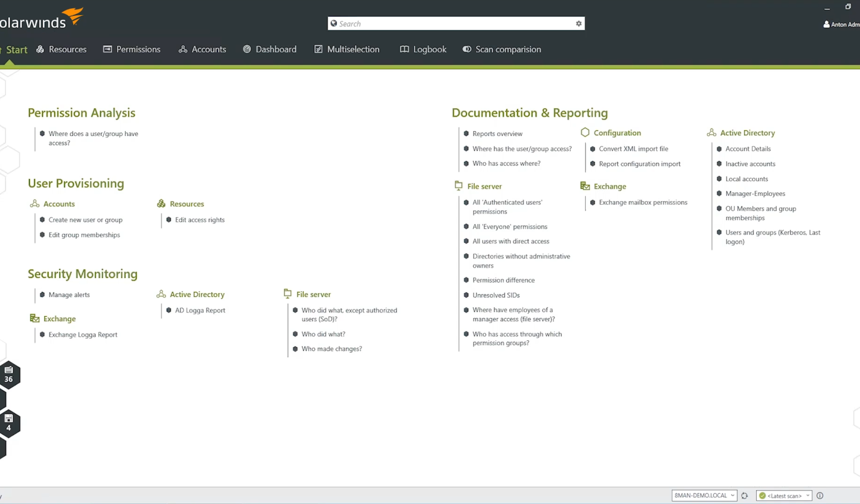Open 'Where does a user/group have access?'
The height and width of the screenshot is (504, 860).
coord(93,138)
